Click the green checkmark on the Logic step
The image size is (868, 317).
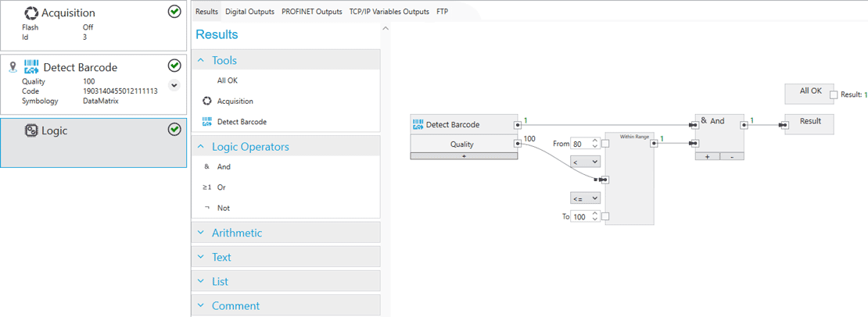[174, 130]
